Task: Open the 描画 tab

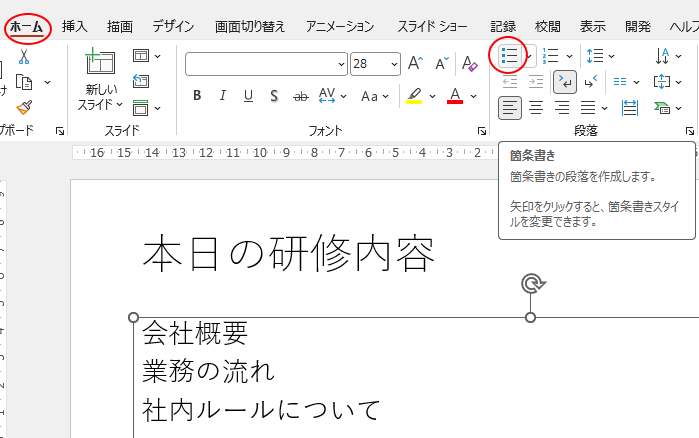Action: coord(119,26)
